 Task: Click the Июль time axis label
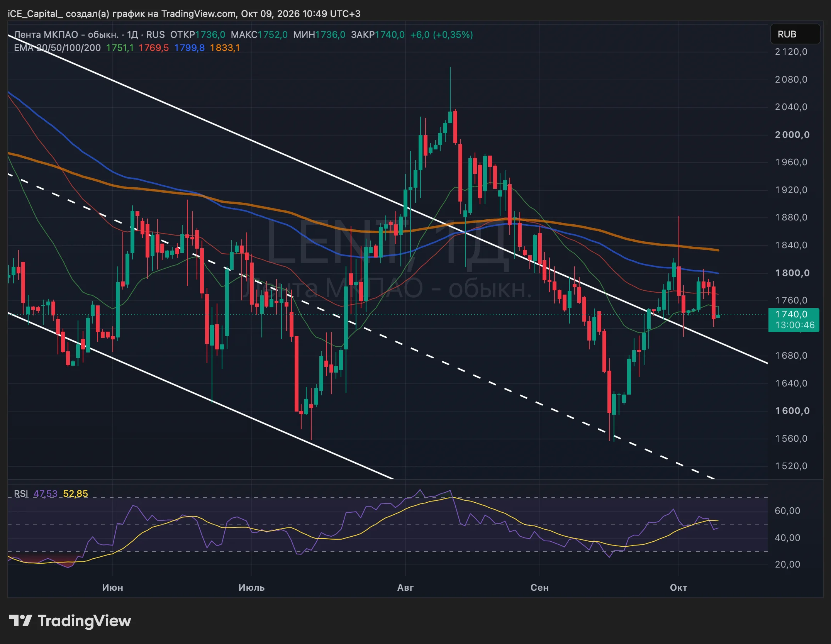pyautogui.click(x=251, y=588)
